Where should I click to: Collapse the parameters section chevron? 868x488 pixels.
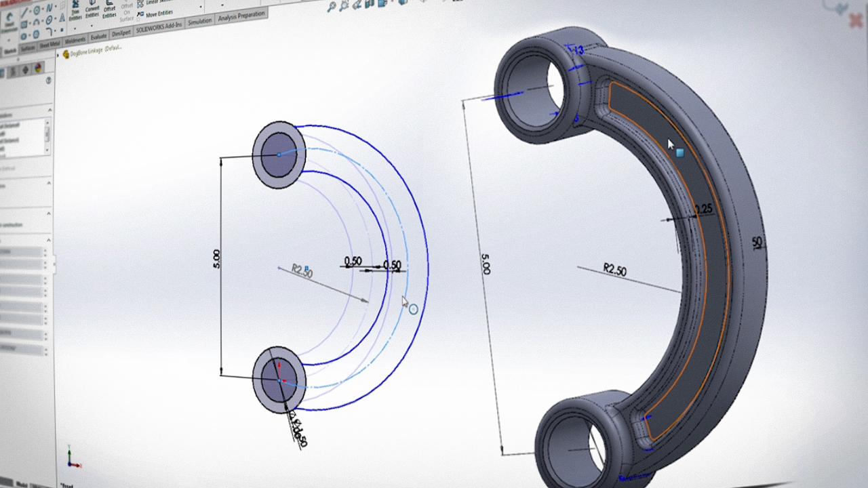49,240
